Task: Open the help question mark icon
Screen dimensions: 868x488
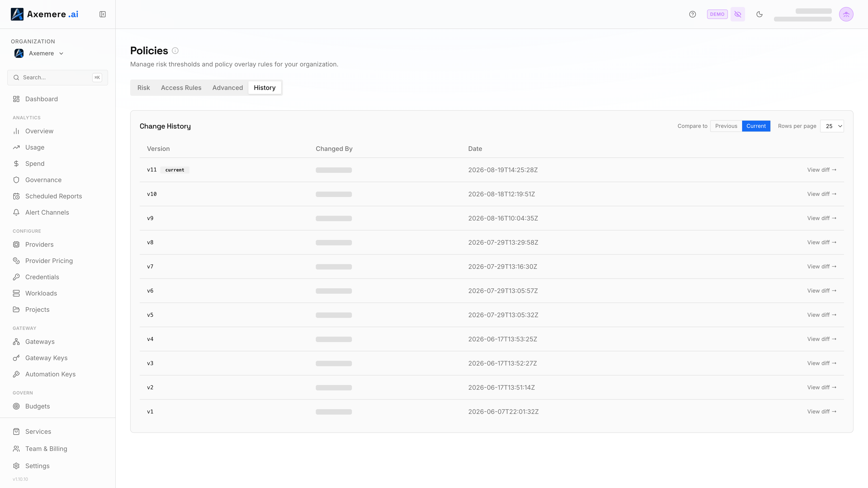Action: pos(692,14)
